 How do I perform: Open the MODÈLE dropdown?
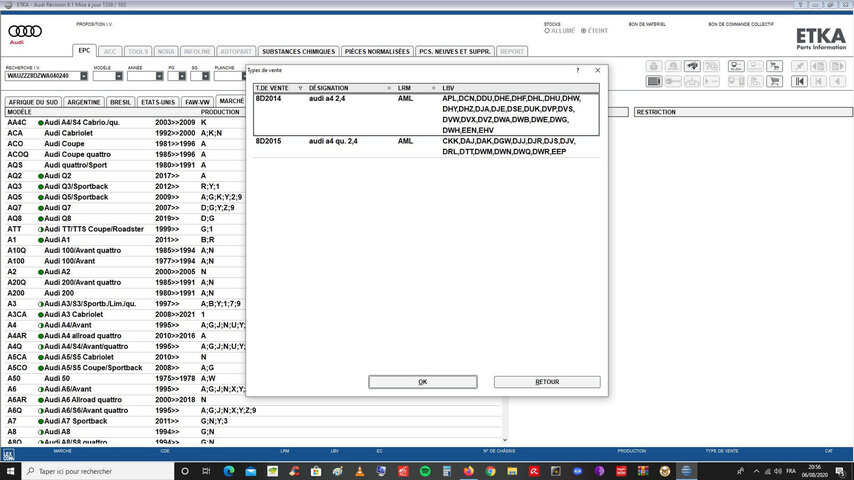tap(119, 76)
